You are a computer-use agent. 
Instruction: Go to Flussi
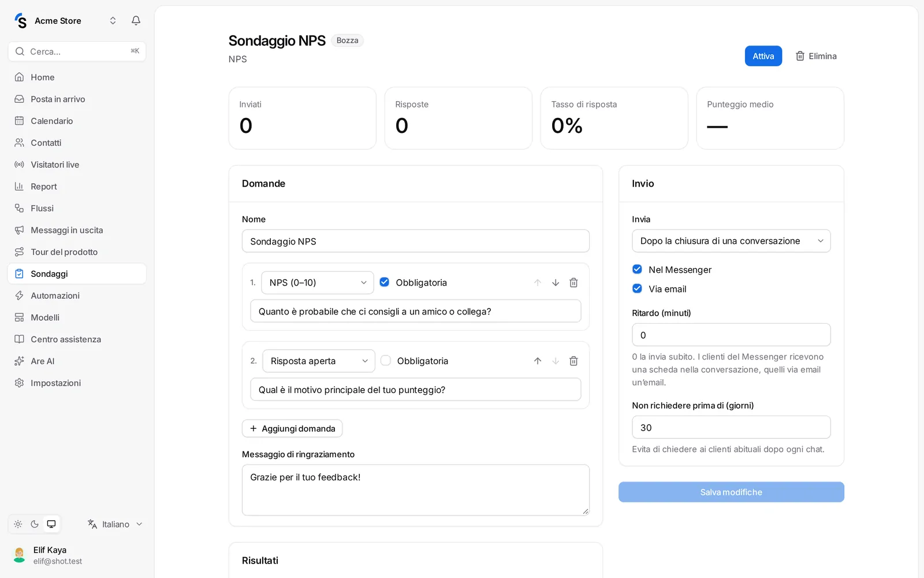tap(77, 208)
